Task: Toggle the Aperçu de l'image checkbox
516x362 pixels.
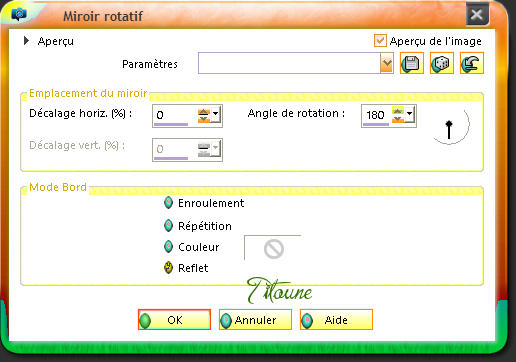Action: point(380,41)
